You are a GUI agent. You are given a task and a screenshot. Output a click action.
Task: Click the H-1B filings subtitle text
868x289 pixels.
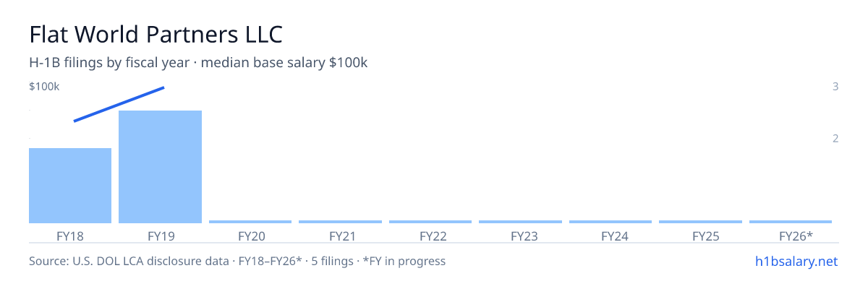click(198, 63)
